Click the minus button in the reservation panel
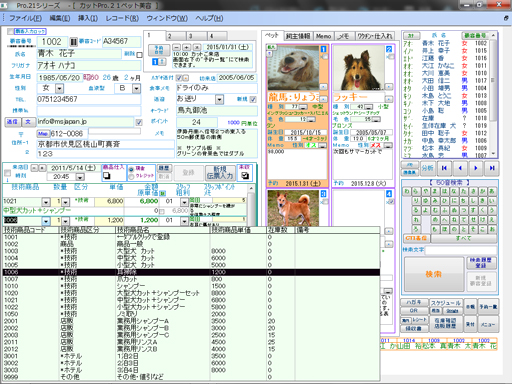Screen dimensions: 512x384 click(177, 47)
